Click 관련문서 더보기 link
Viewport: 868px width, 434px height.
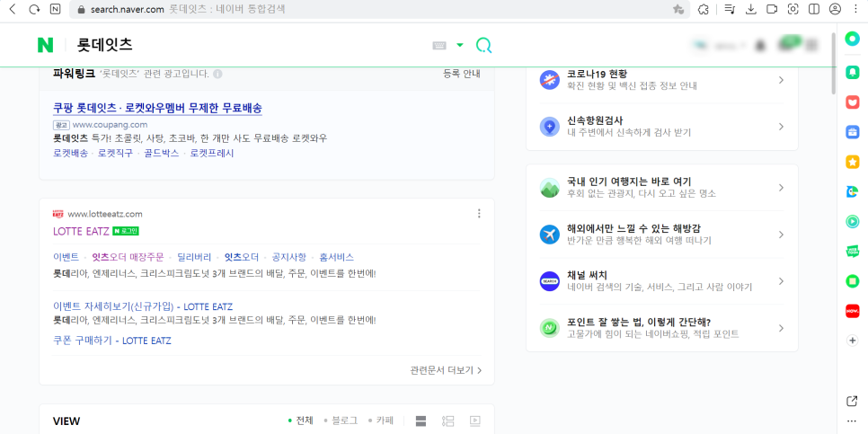446,370
